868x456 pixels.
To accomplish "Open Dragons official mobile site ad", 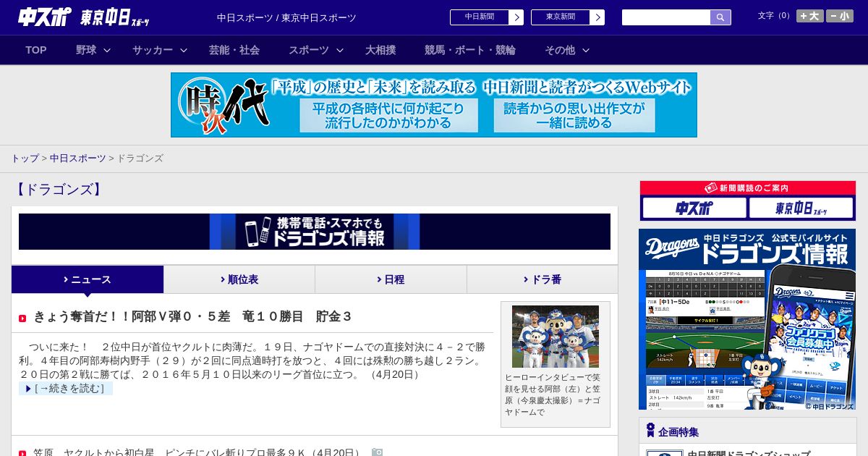I will [x=747, y=319].
